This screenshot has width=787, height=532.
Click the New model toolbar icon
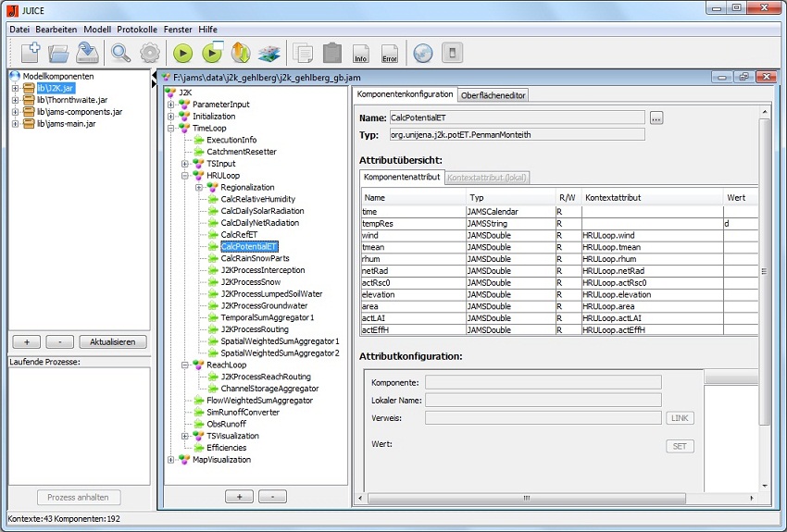(29, 53)
